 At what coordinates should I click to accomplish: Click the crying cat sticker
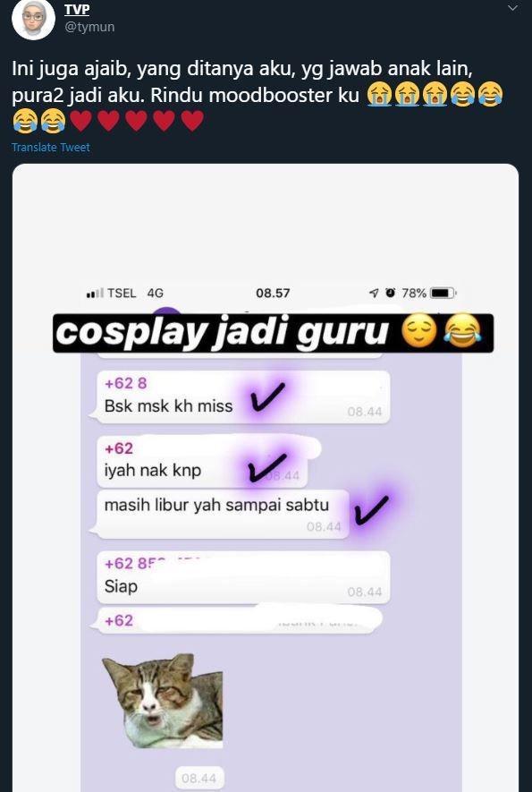coord(163,701)
